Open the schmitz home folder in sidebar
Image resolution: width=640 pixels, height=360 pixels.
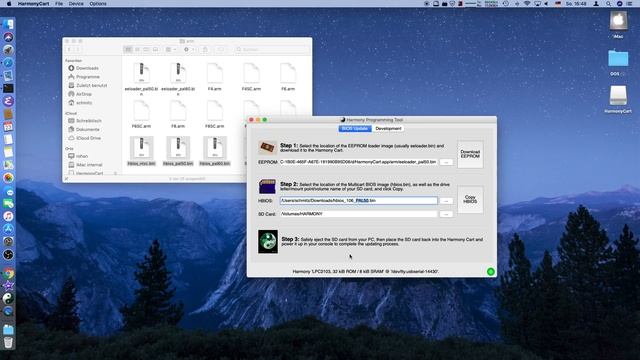pos(84,103)
